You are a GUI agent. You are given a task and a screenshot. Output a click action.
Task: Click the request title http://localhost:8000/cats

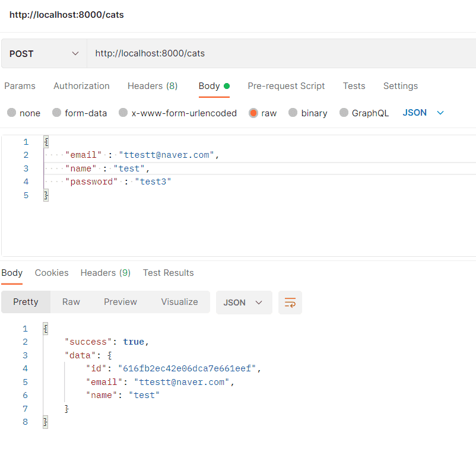66,15
